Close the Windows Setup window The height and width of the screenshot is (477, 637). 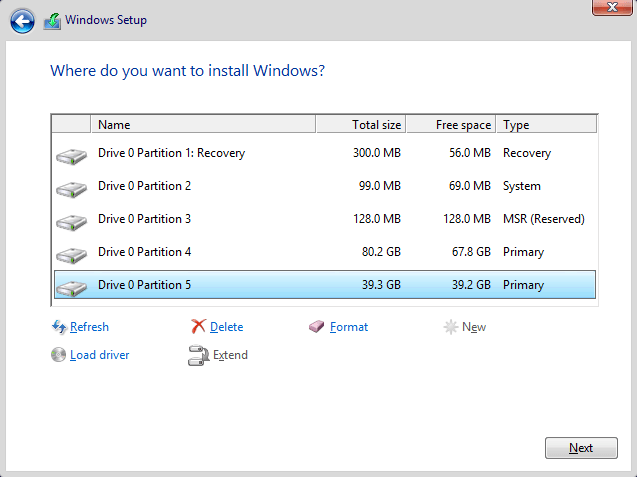click(x=612, y=7)
